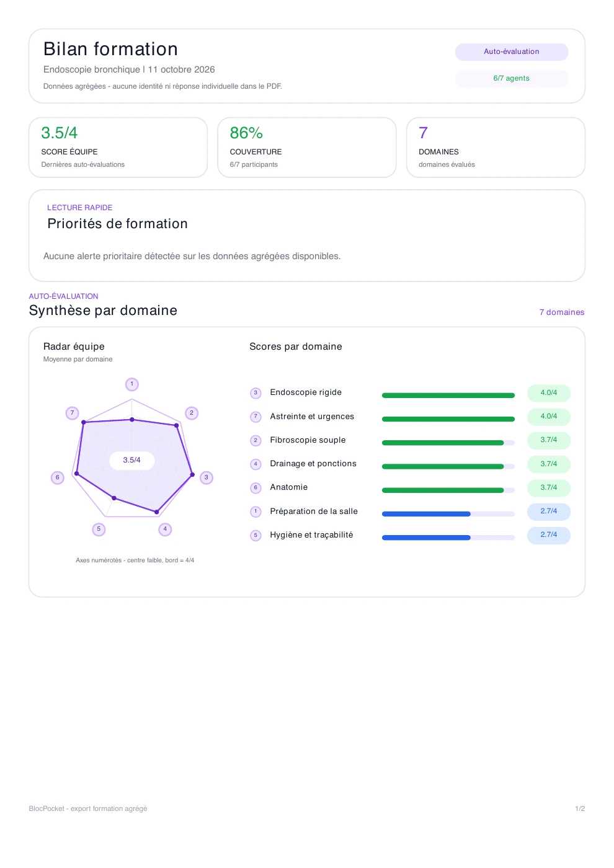Click the 'Scores par domaine' heading
This screenshot has width=614, height=868.
pyautogui.click(x=296, y=347)
